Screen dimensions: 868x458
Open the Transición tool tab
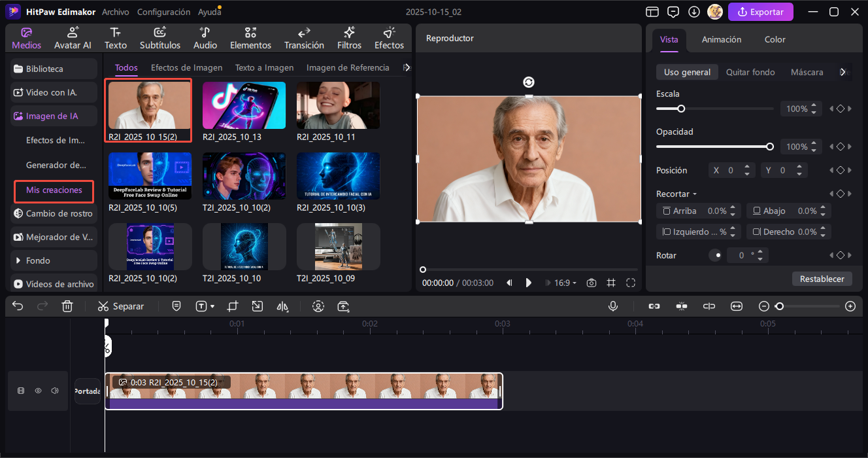pyautogui.click(x=304, y=39)
